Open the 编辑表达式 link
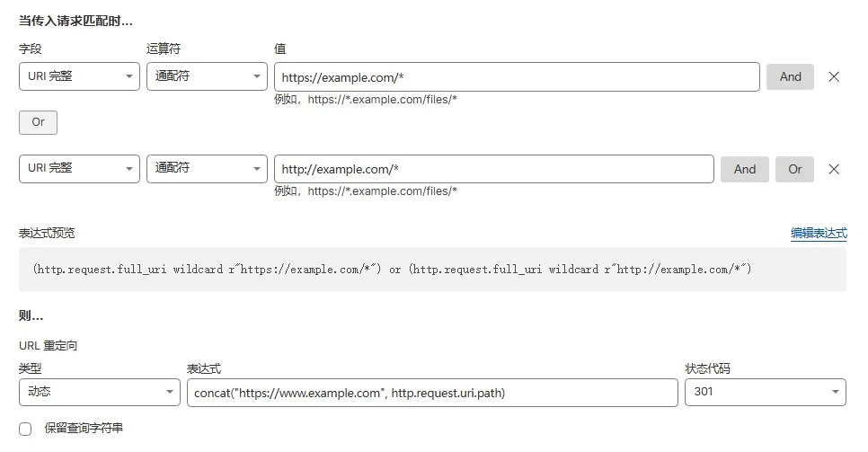This screenshot has width=868, height=452. click(818, 234)
